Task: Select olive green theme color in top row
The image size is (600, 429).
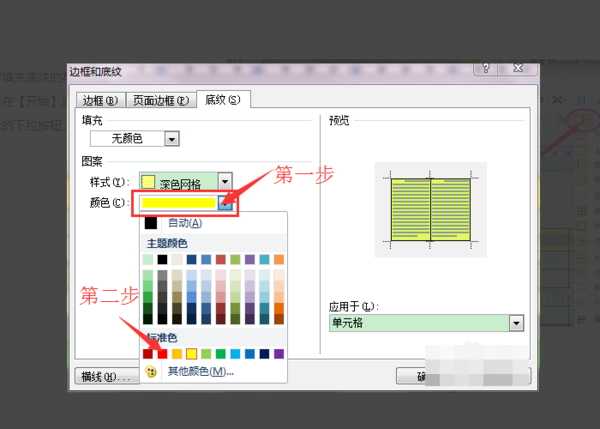Action: coord(235,259)
